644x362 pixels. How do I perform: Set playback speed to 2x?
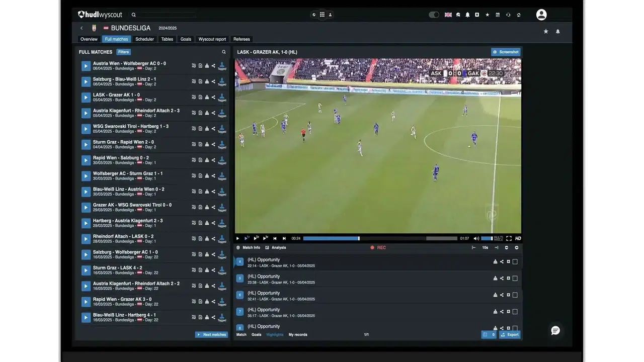point(256,238)
